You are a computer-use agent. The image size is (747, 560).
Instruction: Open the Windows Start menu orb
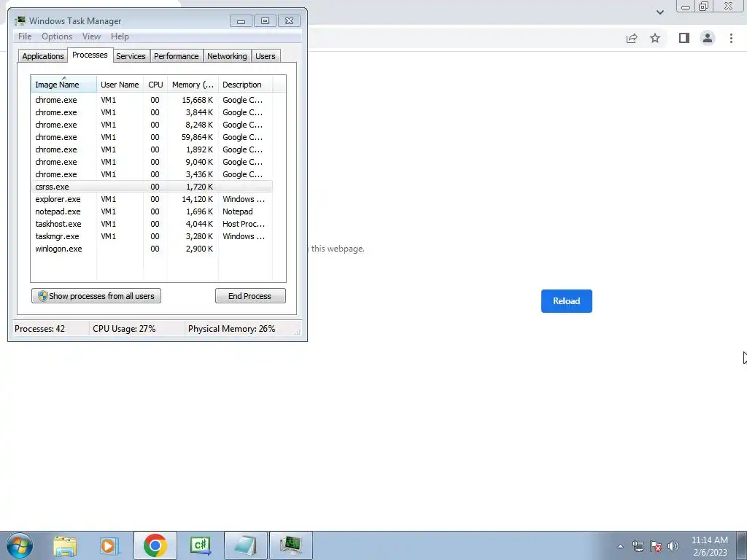point(20,545)
